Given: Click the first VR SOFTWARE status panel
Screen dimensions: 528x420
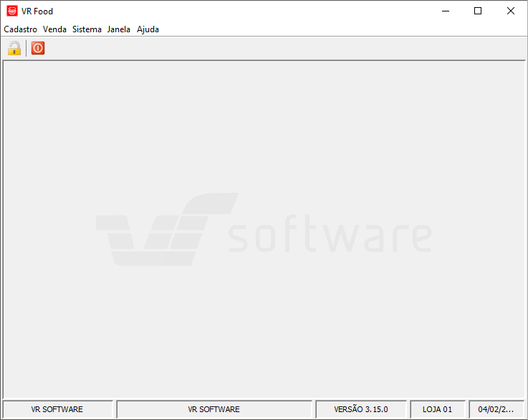Looking at the screenshot, I should [x=57, y=409].
